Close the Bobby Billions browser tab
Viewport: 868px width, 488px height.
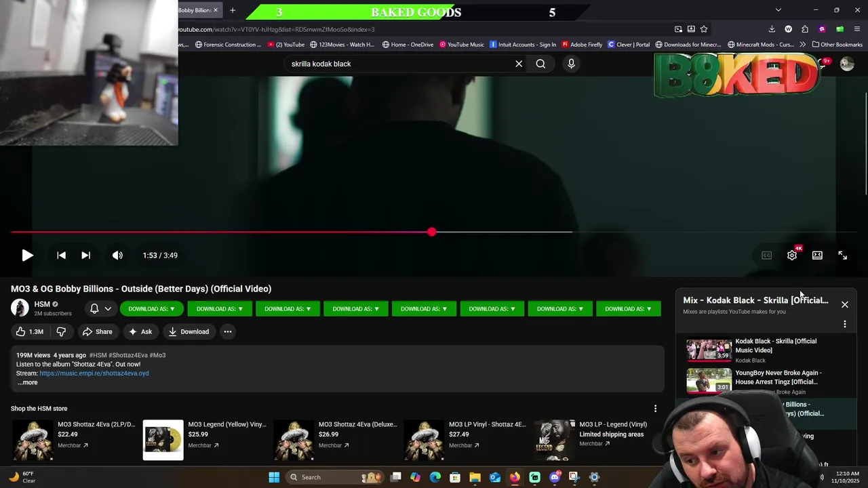(x=216, y=10)
